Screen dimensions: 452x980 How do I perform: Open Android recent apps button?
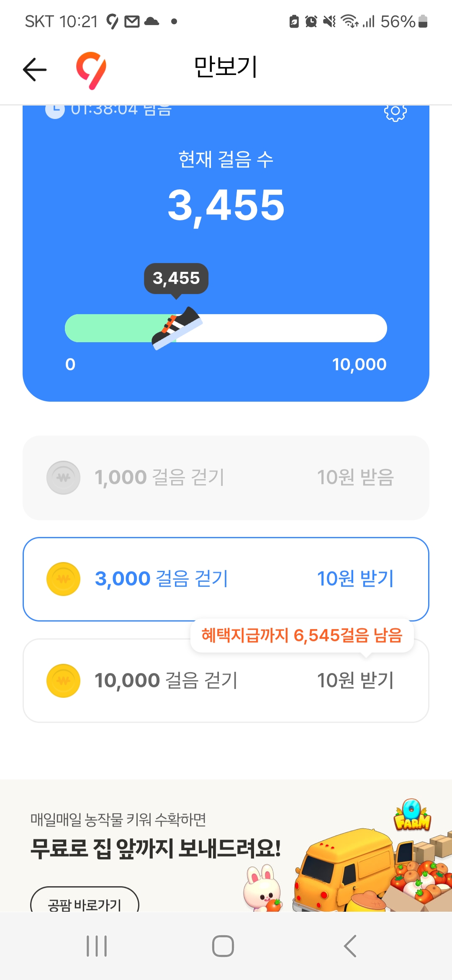click(97, 946)
